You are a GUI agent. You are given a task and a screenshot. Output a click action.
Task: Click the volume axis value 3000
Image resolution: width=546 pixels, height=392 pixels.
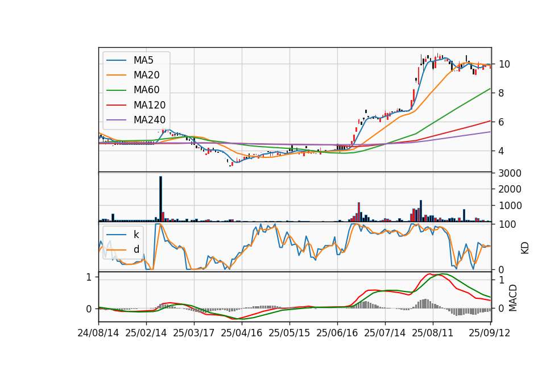pos(510,173)
